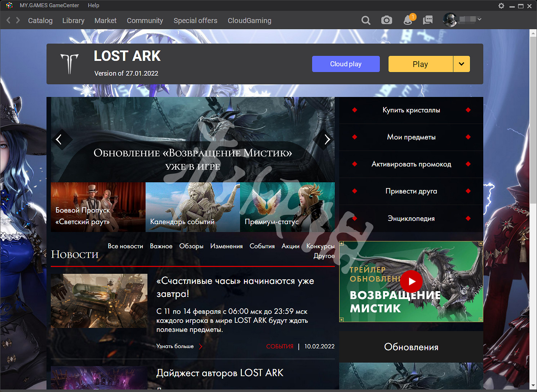Select "Купить кристаллы" in the sidebar

(x=411, y=110)
